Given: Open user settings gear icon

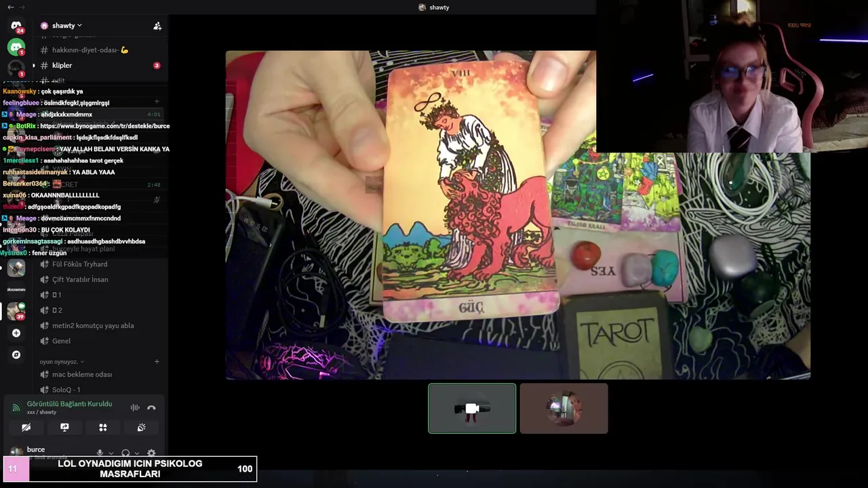Looking at the screenshot, I should click(151, 453).
